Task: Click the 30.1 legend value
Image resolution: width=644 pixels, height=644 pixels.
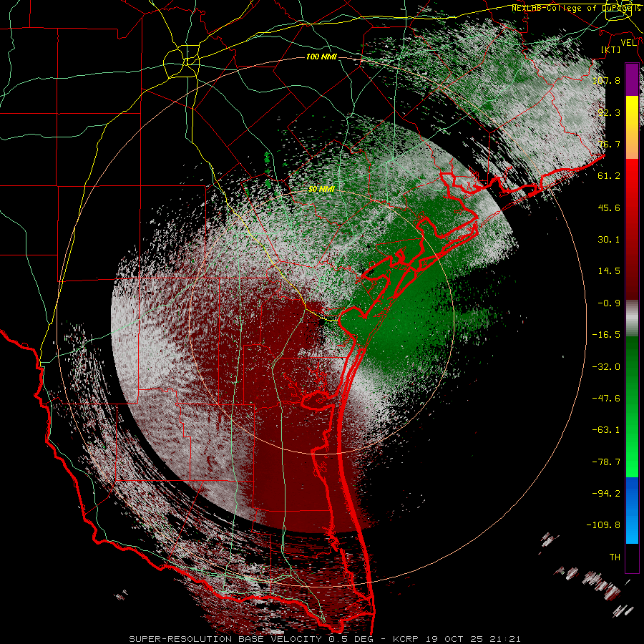Action: click(609, 240)
